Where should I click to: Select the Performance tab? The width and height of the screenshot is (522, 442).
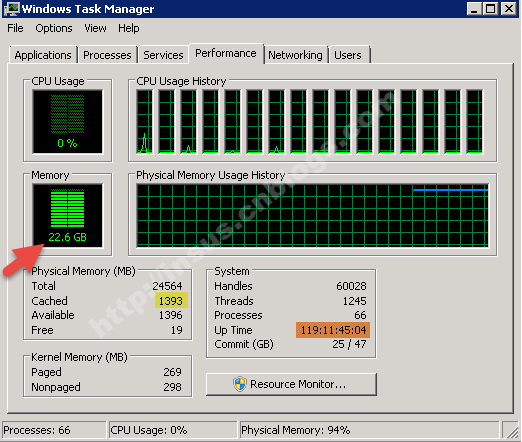226,53
